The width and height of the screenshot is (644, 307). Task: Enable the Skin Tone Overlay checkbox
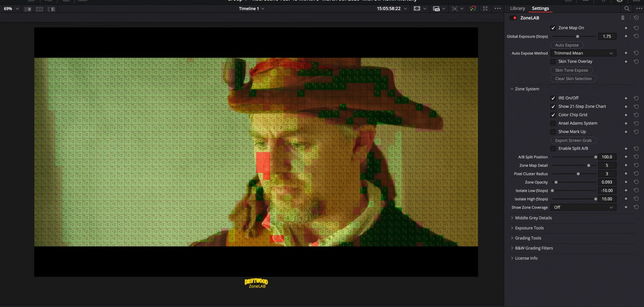point(553,62)
